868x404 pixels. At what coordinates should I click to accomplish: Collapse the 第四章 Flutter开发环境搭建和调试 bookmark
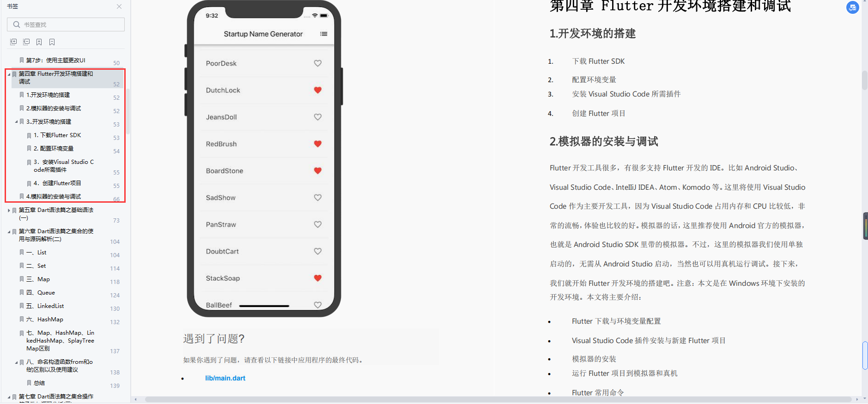(x=9, y=74)
